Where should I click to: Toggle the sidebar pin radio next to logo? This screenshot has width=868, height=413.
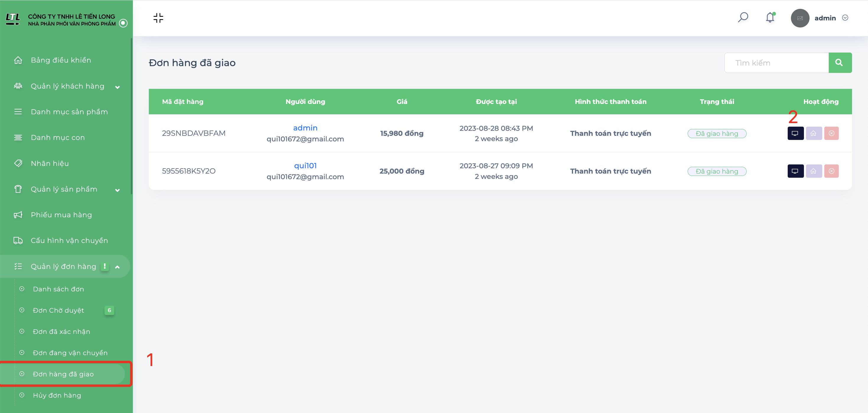coord(123,23)
